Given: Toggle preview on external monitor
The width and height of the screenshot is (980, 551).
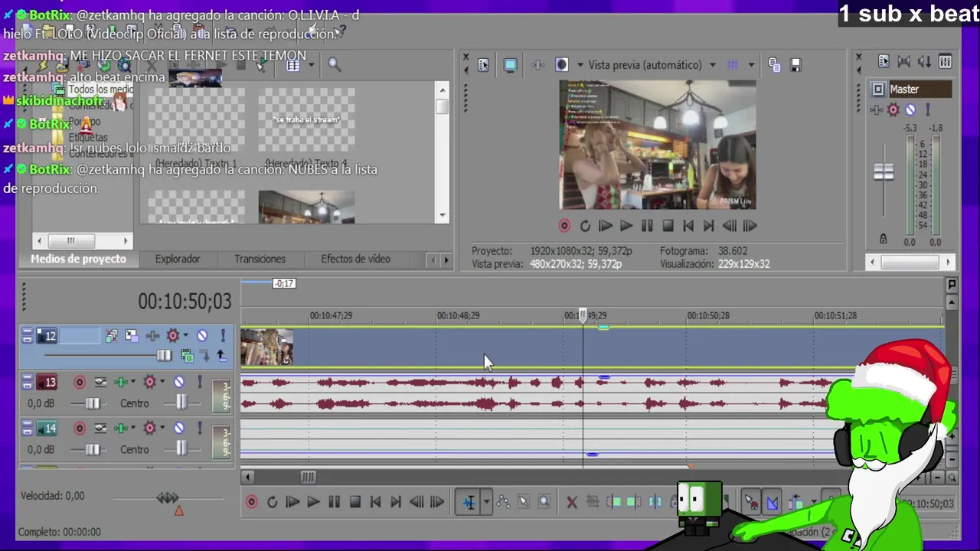Looking at the screenshot, I should pos(511,65).
